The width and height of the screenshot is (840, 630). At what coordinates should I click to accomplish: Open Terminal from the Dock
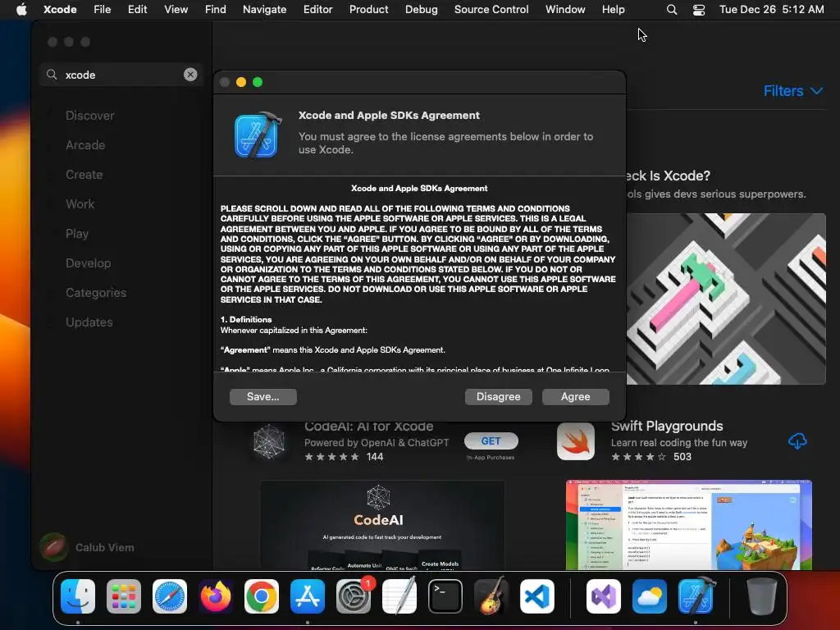click(x=445, y=596)
